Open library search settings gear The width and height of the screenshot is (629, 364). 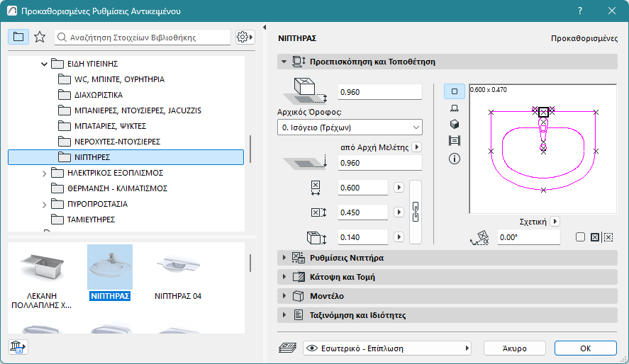(245, 37)
